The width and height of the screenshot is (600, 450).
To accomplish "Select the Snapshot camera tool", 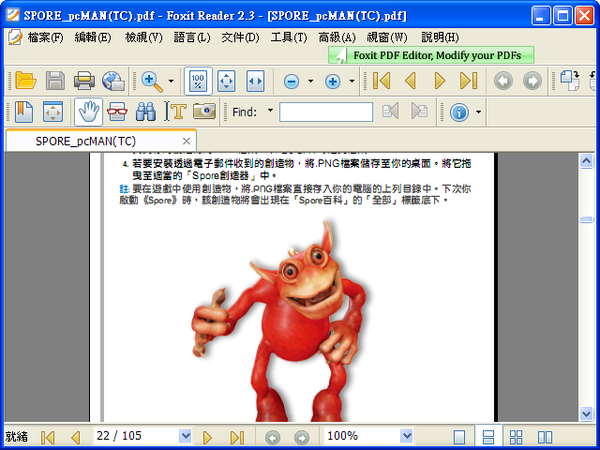I will (x=204, y=111).
